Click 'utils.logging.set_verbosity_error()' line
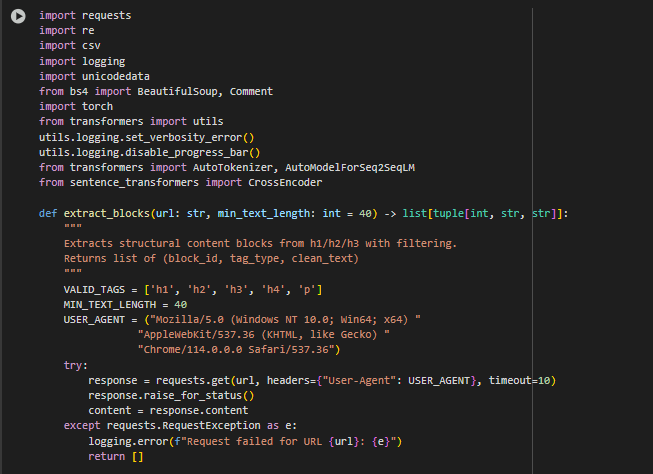This screenshot has height=474, width=653. 147,137
